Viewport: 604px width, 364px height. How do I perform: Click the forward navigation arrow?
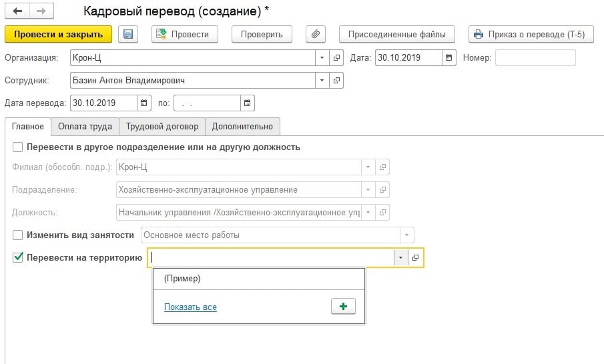[41, 12]
